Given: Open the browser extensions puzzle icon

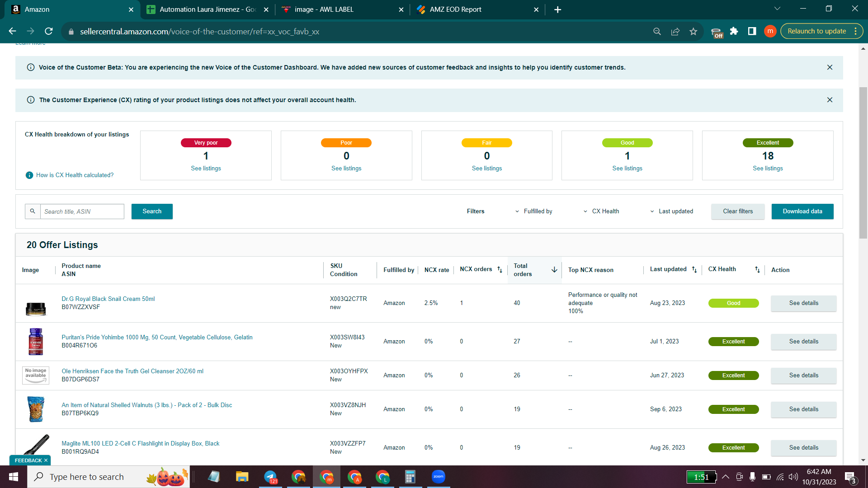Looking at the screenshot, I should tap(734, 31).
